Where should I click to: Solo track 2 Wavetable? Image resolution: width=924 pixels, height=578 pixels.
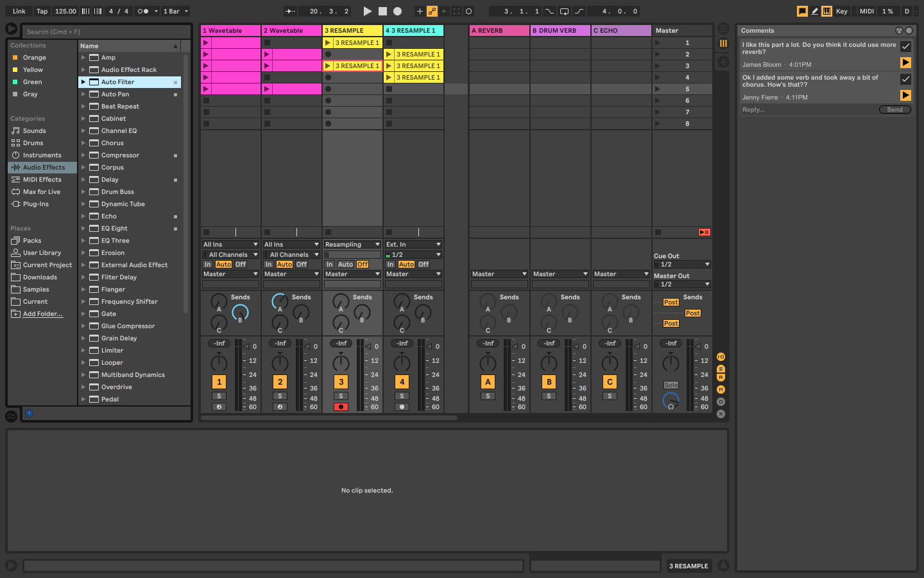280,396
